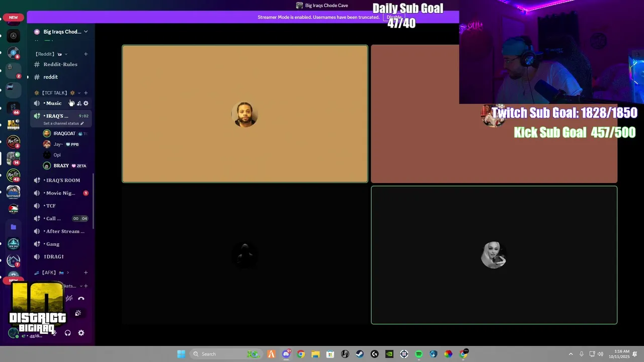
Task: Show hidden system tray icons
Action: click(571, 354)
